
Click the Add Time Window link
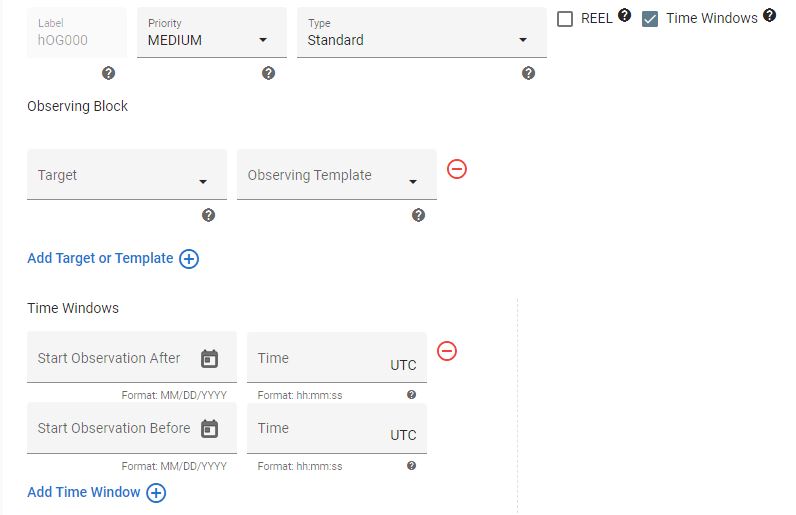point(84,493)
